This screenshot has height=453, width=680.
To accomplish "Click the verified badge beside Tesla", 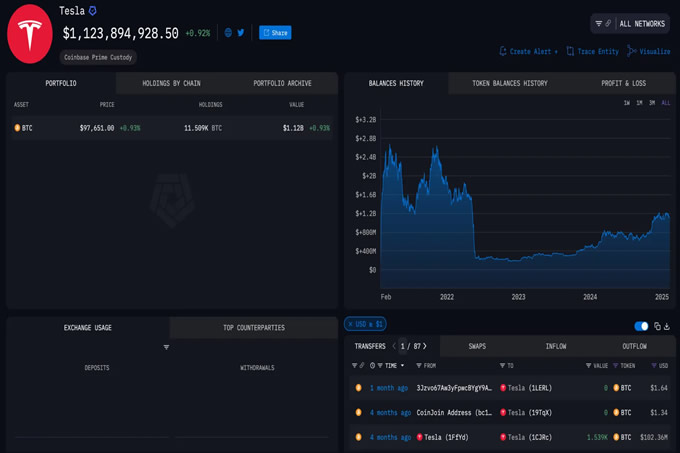I will tap(93, 11).
